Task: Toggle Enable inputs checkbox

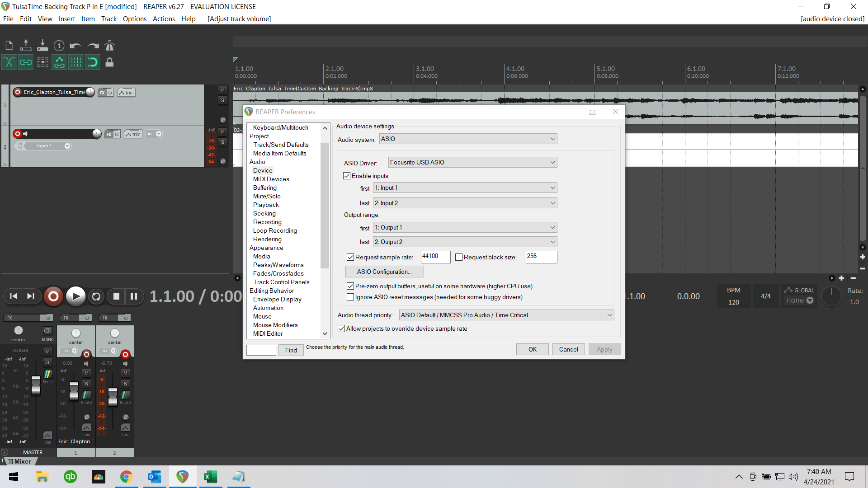Action: [x=347, y=176]
